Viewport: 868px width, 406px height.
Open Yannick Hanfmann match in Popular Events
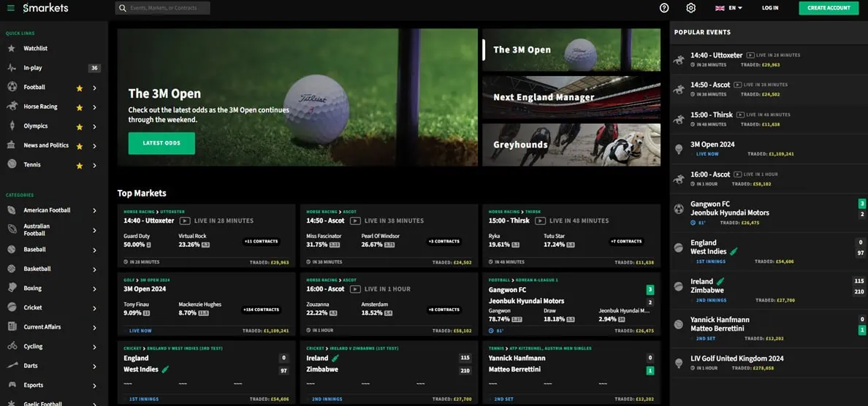(769, 328)
